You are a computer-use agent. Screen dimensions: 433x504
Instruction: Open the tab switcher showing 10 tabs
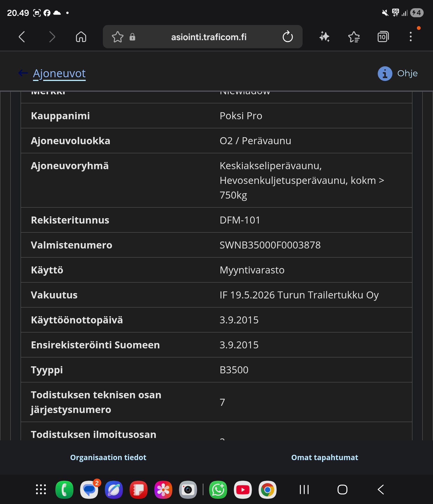[383, 37]
